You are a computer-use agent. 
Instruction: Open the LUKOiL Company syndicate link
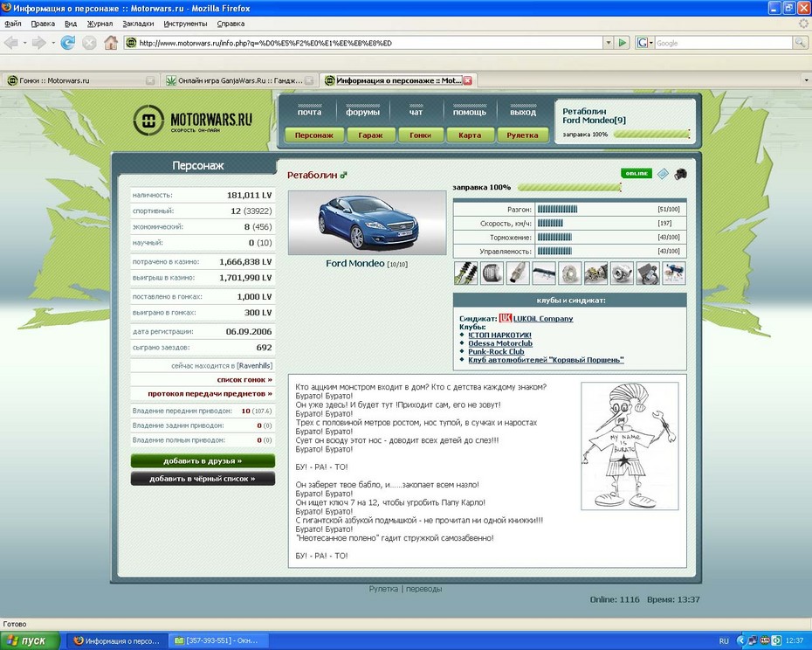(543, 319)
